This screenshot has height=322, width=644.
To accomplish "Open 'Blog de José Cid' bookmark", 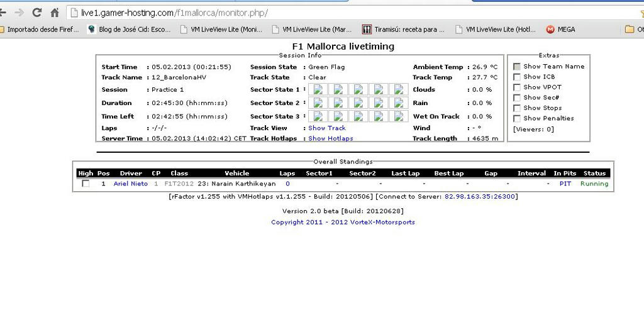I will point(130,30).
